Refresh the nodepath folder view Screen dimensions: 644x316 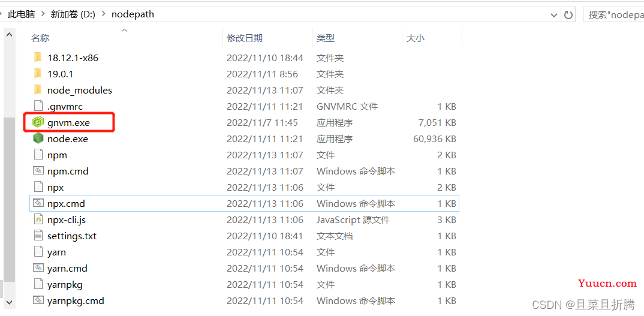[x=568, y=15]
